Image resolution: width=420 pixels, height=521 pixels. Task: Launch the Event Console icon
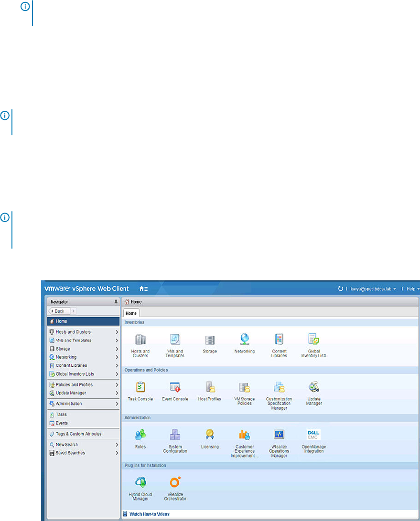tap(175, 387)
